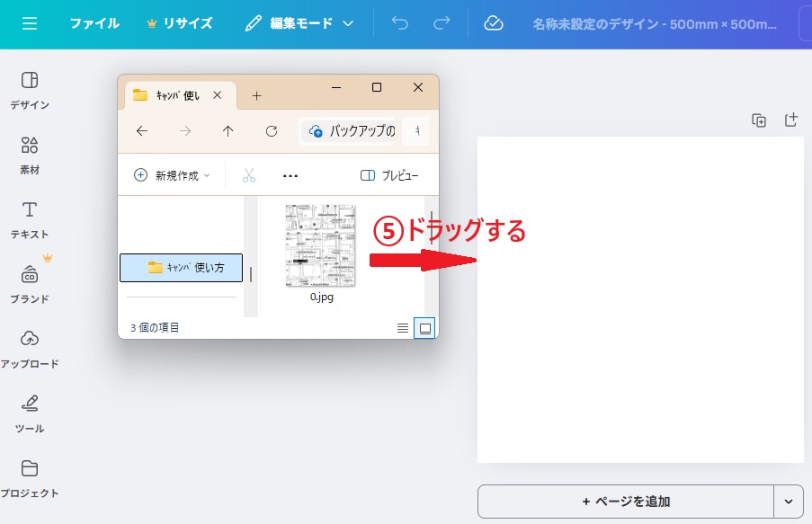Switch Explorer to large thumbnails view
This screenshot has width=812, height=524.
425,328
